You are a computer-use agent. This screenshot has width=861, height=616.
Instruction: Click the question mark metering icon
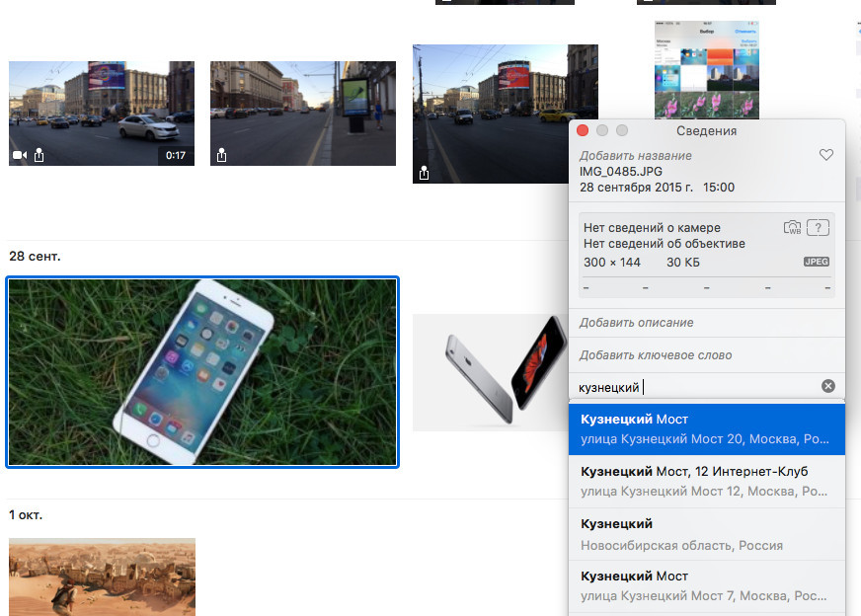(x=817, y=228)
